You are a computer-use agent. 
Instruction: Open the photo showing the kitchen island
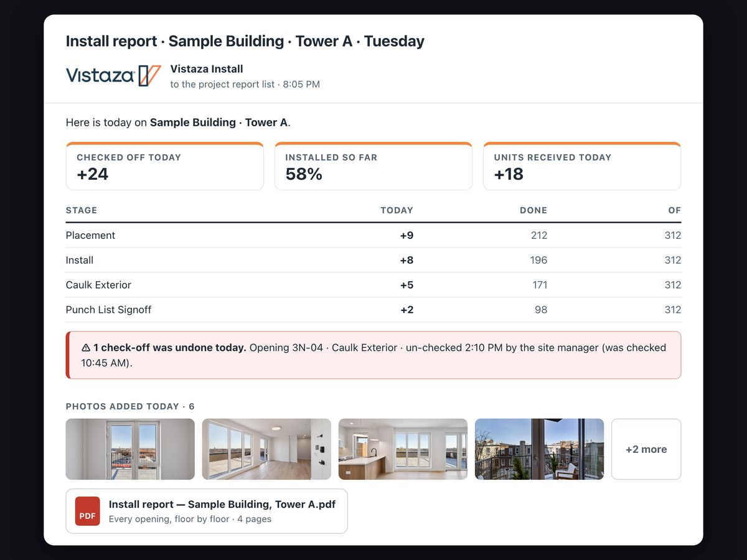click(403, 449)
